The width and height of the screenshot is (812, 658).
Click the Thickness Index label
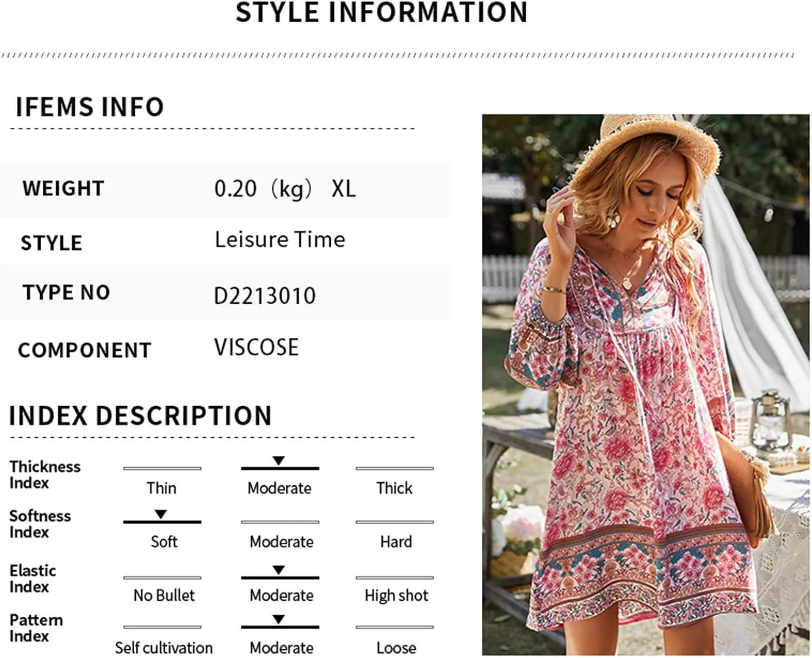[45, 474]
